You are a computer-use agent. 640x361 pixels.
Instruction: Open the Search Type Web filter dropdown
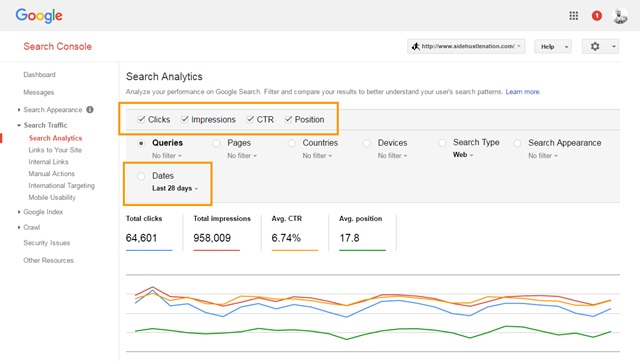tap(463, 155)
